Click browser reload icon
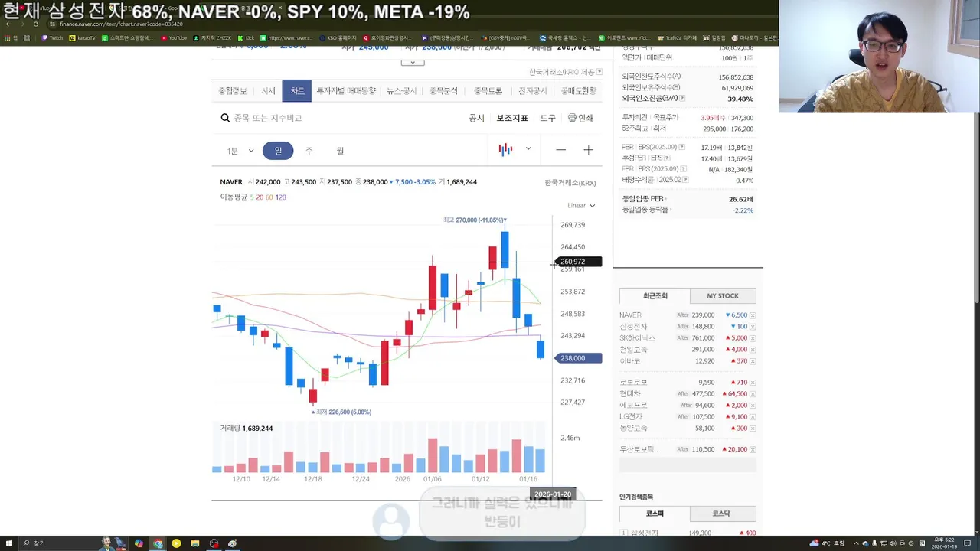980x551 pixels. (x=35, y=24)
